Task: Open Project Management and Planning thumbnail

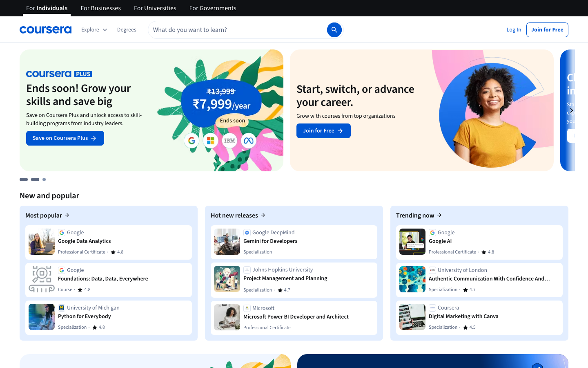Action: (x=227, y=279)
